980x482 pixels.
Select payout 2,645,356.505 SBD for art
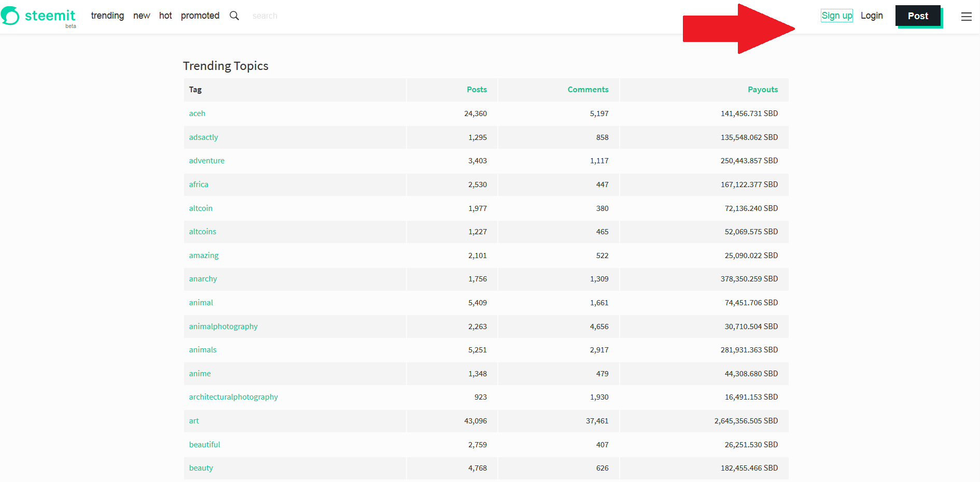coord(746,421)
